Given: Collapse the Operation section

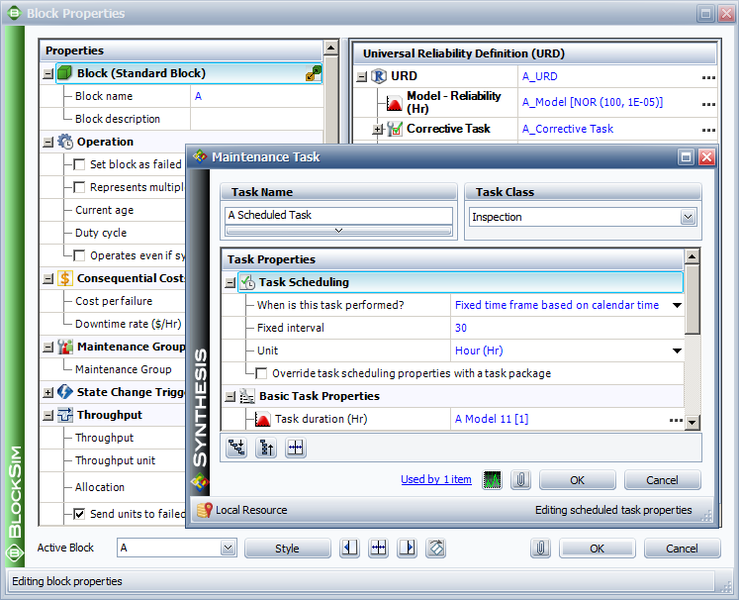Looking at the screenshot, I should point(48,142).
